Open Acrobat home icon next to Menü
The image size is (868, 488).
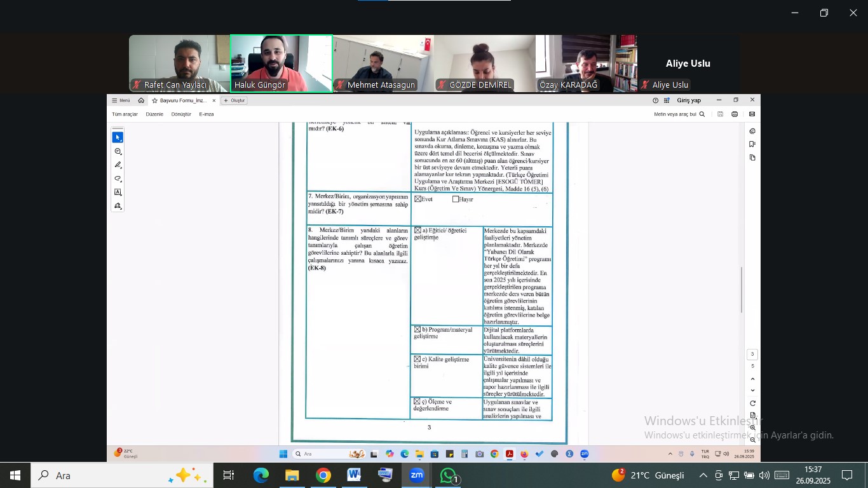coord(141,100)
